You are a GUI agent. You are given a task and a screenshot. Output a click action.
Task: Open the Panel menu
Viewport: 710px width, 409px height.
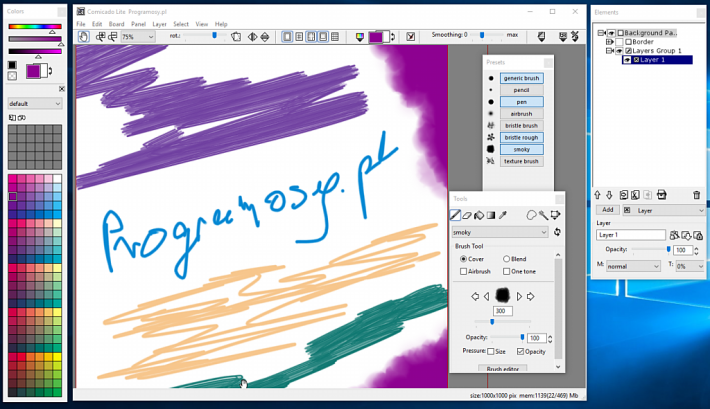[x=139, y=24]
